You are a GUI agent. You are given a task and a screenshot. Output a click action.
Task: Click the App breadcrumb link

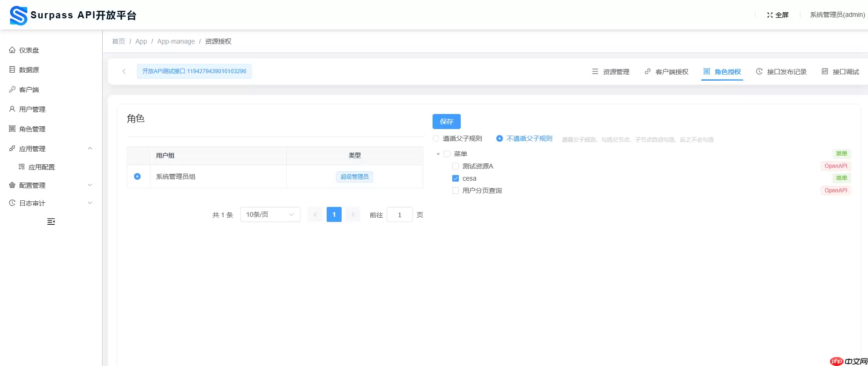pos(141,41)
